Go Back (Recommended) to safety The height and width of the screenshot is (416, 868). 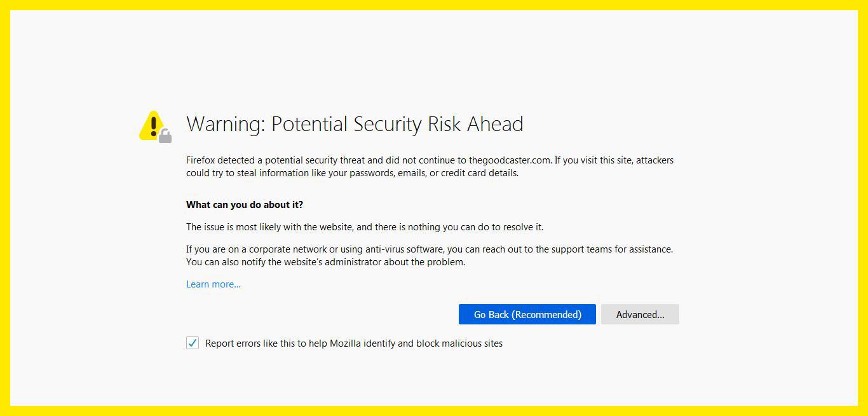point(527,314)
